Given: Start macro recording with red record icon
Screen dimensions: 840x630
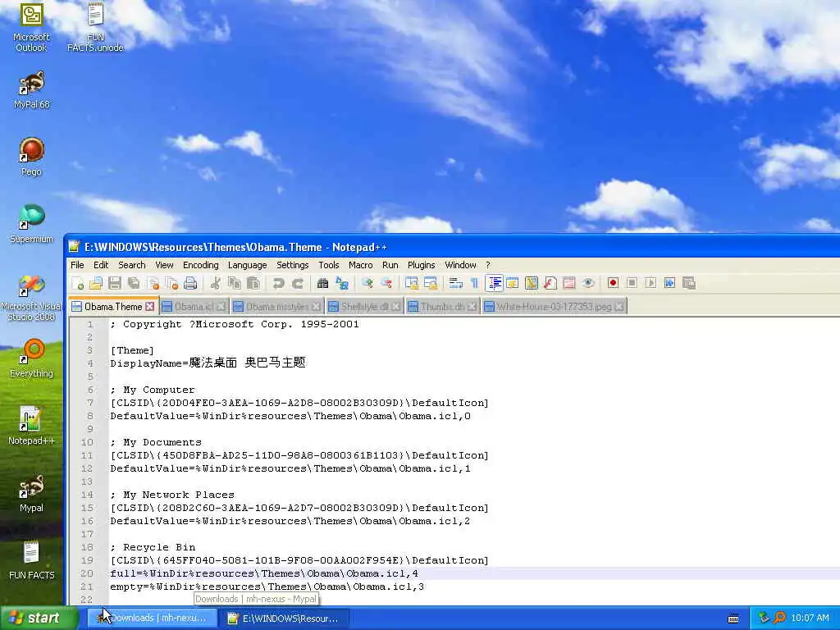Looking at the screenshot, I should tap(613, 283).
